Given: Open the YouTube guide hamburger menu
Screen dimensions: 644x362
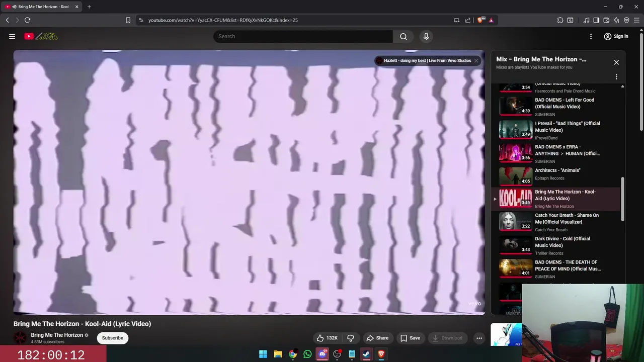Looking at the screenshot, I should coord(12,36).
